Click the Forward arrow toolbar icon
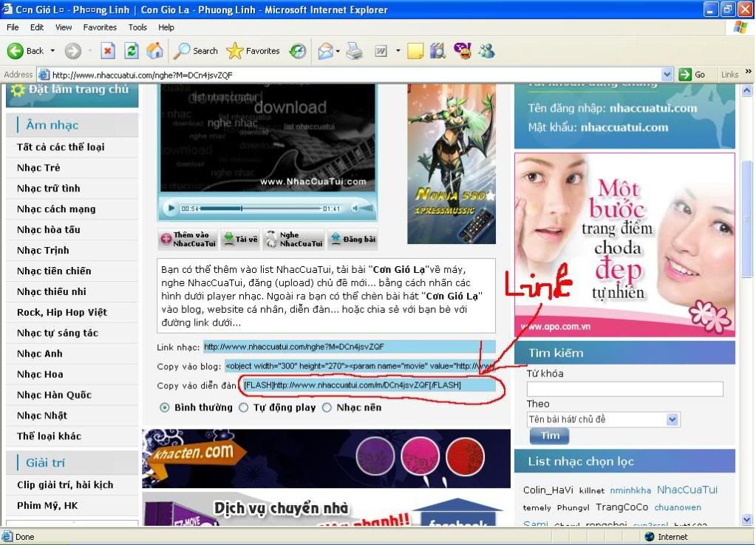This screenshot has height=545, width=756. (73, 50)
